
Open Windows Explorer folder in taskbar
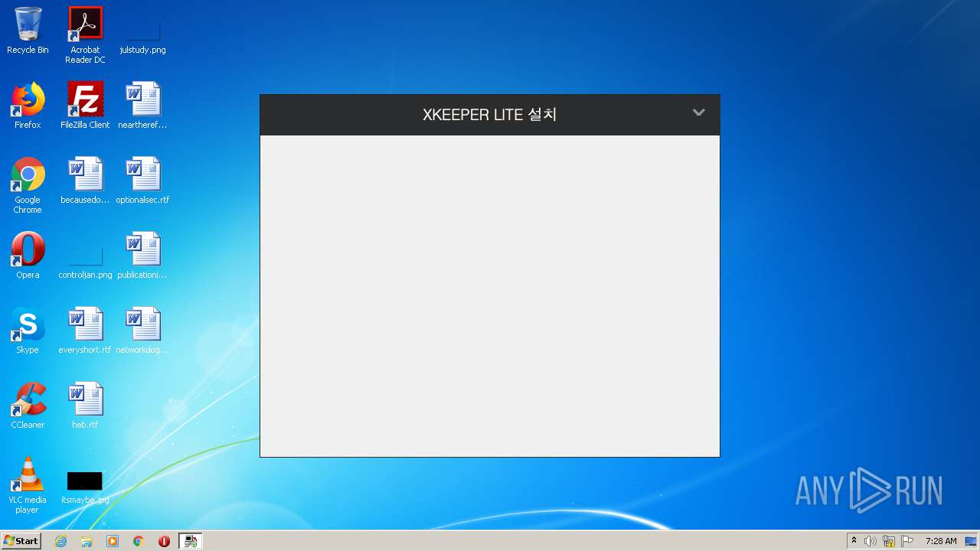87,541
